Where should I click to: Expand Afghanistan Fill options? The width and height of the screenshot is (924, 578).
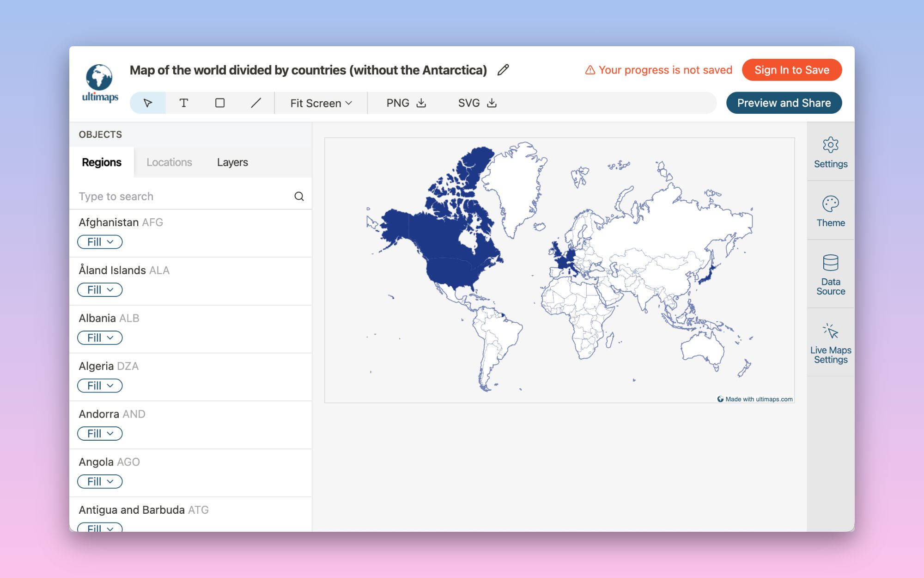[x=98, y=241]
